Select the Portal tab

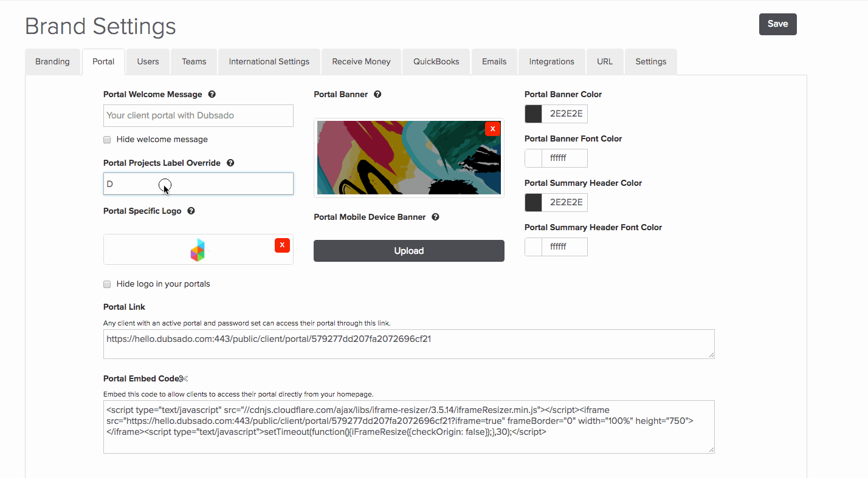pos(103,61)
